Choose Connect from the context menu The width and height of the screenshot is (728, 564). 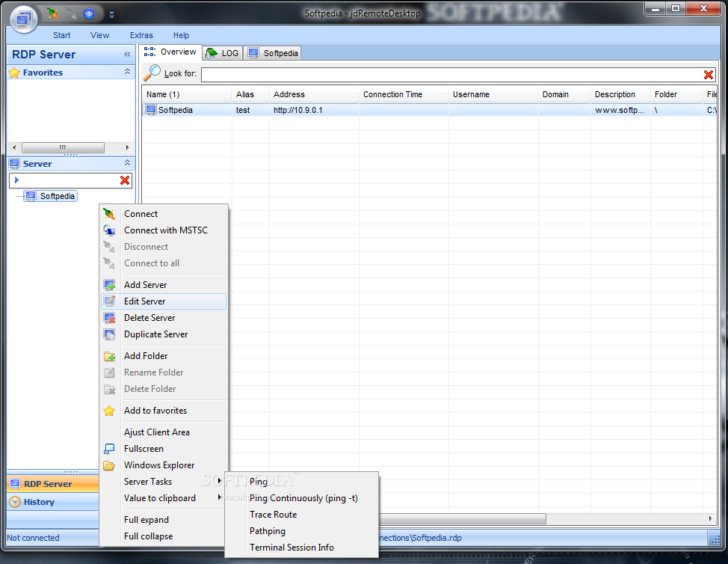click(164, 214)
